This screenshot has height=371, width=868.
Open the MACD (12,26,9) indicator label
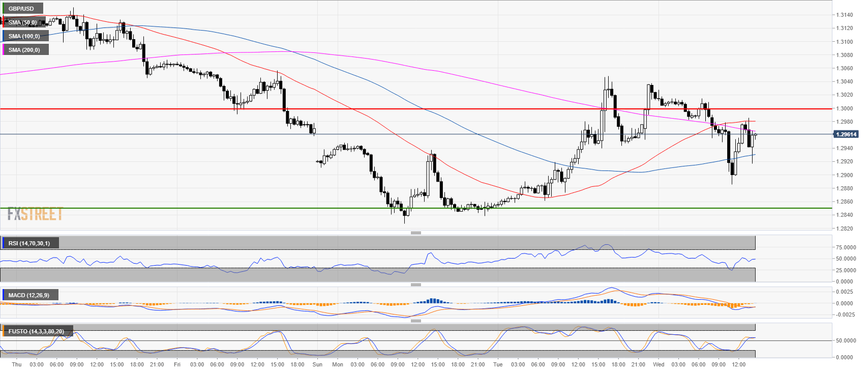coord(29,295)
